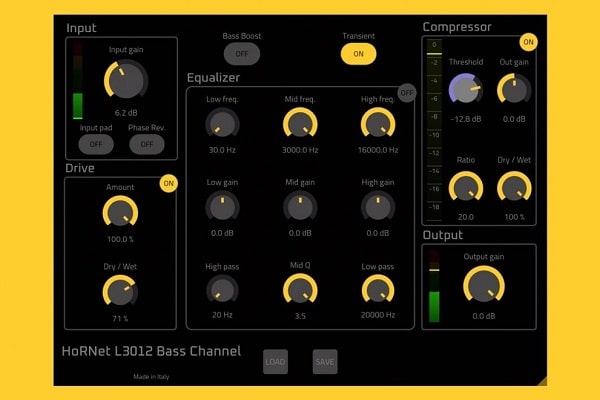Click the Compressor Ratio knob
The width and height of the screenshot is (600, 400).
tap(465, 186)
